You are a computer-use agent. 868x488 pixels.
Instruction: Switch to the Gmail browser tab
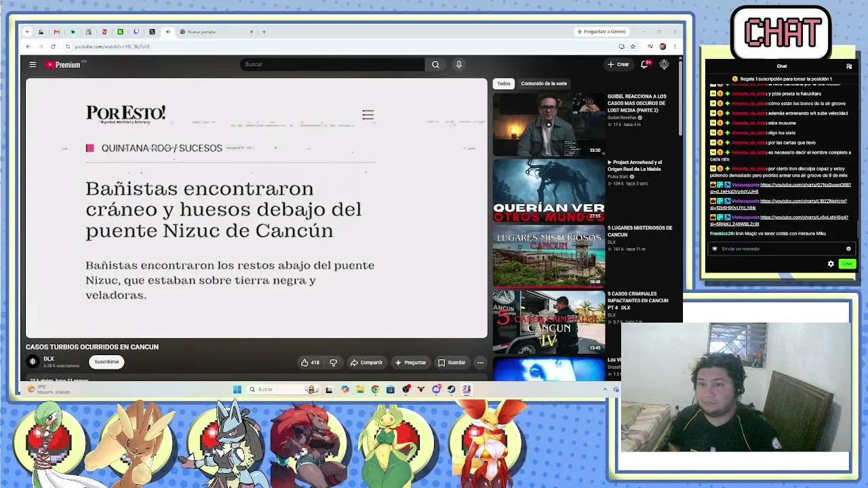pyautogui.click(x=56, y=32)
